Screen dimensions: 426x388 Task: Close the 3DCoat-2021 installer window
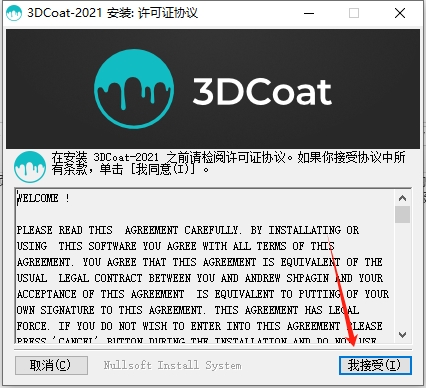click(400, 13)
